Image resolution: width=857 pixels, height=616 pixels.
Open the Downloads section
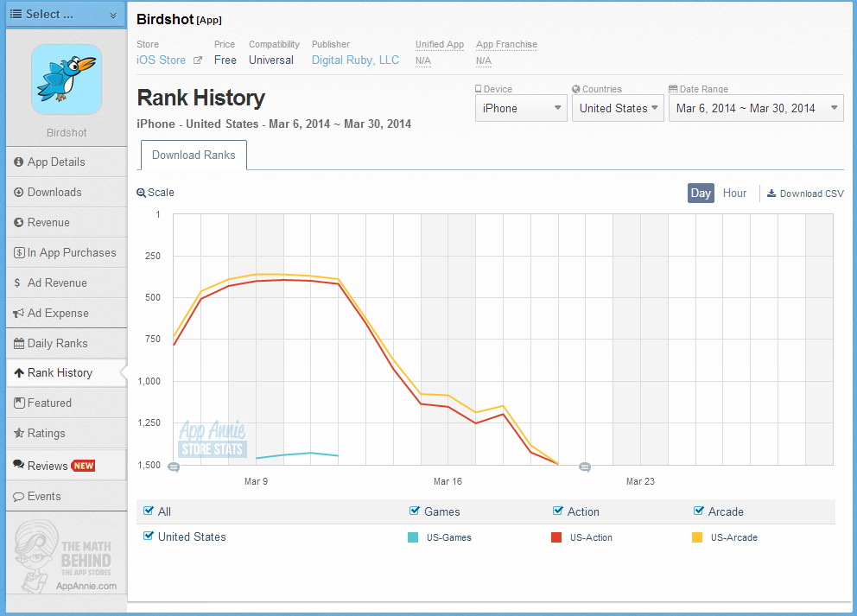coord(67,192)
